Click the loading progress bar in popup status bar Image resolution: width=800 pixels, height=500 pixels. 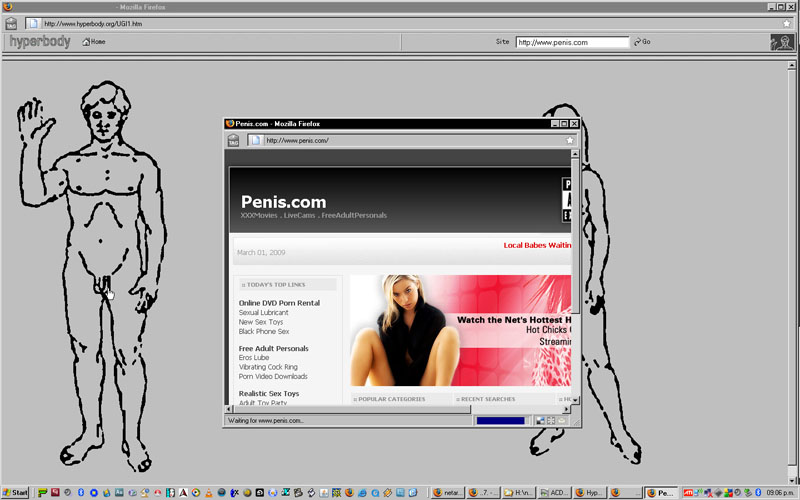click(502, 421)
